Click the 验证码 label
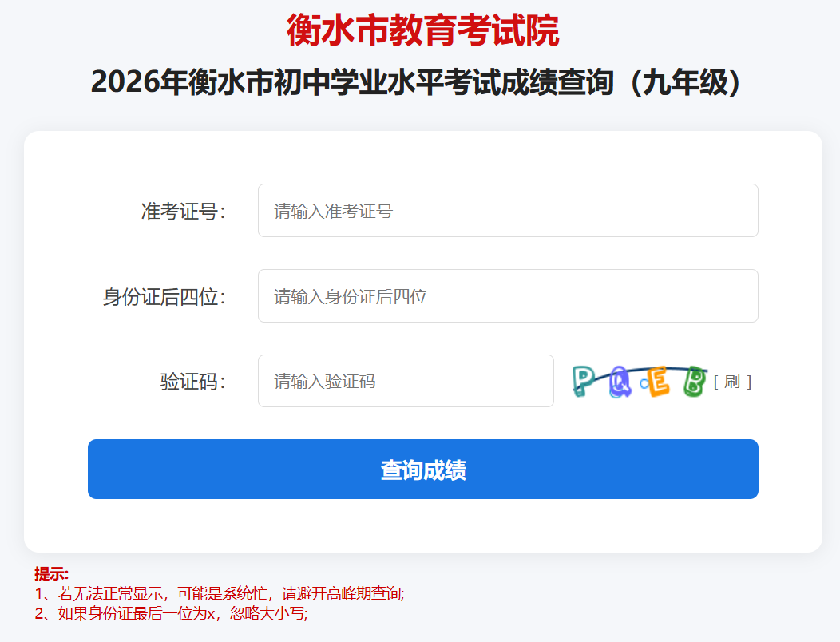The height and width of the screenshot is (642, 840). click(x=193, y=382)
